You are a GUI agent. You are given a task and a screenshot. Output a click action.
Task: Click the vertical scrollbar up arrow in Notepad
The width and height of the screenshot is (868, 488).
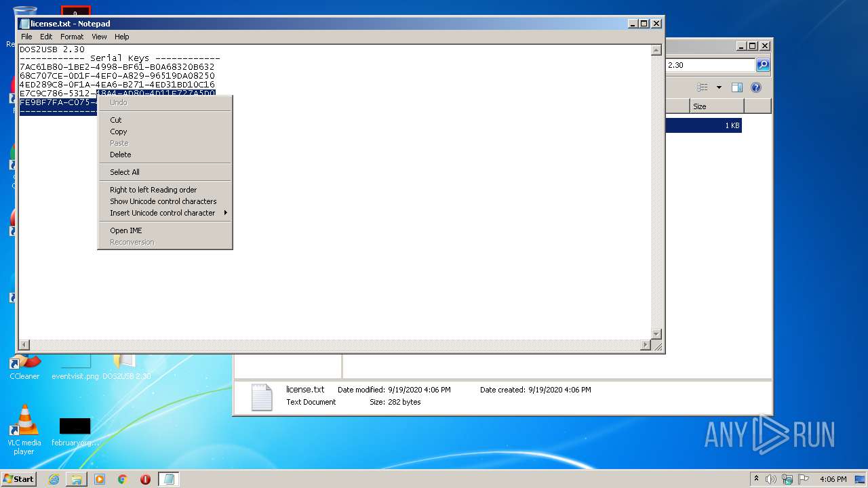pos(656,50)
